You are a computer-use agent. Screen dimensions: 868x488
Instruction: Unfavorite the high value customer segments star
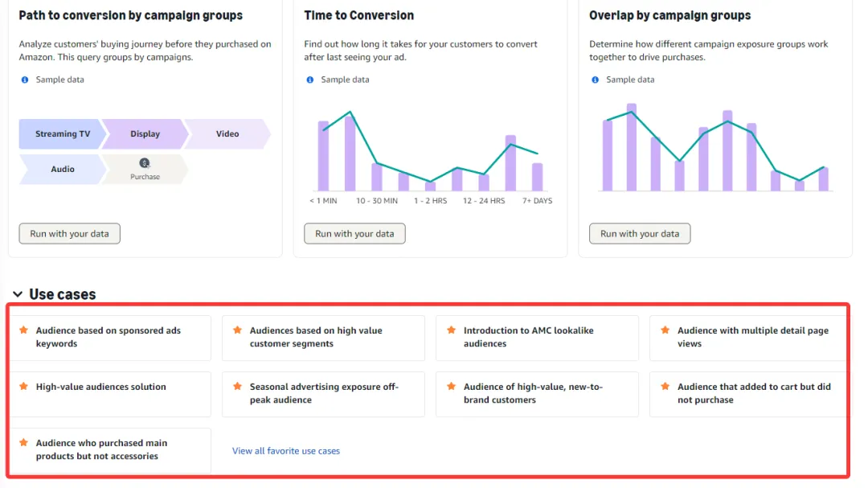tap(238, 330)
